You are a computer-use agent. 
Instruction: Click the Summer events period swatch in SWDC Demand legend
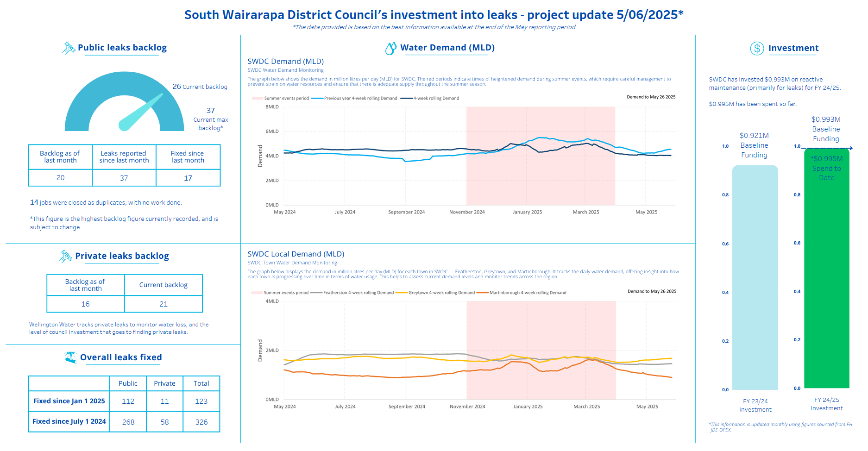tap(258, 98)
